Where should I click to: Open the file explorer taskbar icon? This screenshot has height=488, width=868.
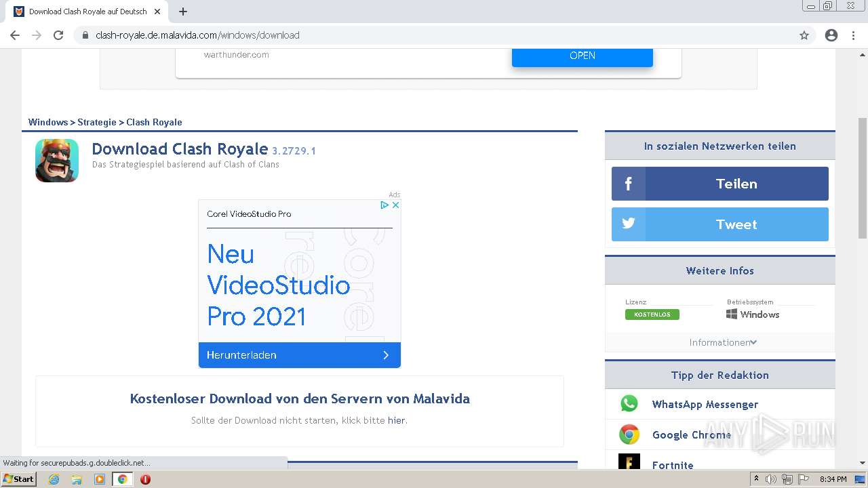pyautogui.click(x=77, y=479)
